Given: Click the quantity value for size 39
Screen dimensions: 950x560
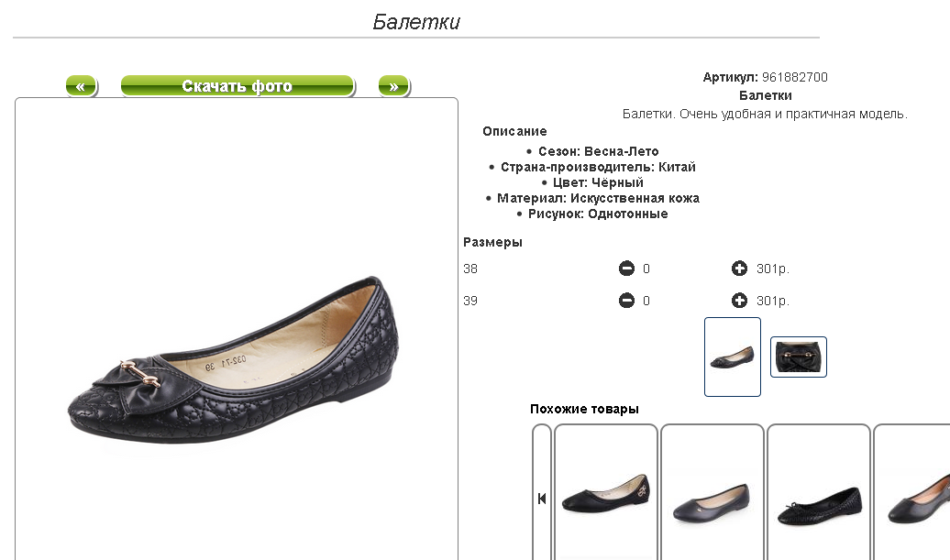Looking at the screenshot, I should 646,301.
